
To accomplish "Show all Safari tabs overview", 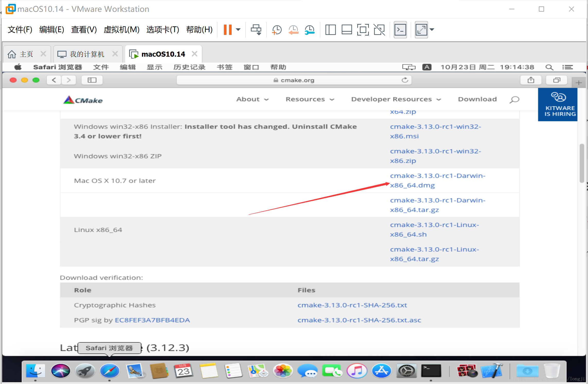I will [557, 80].
